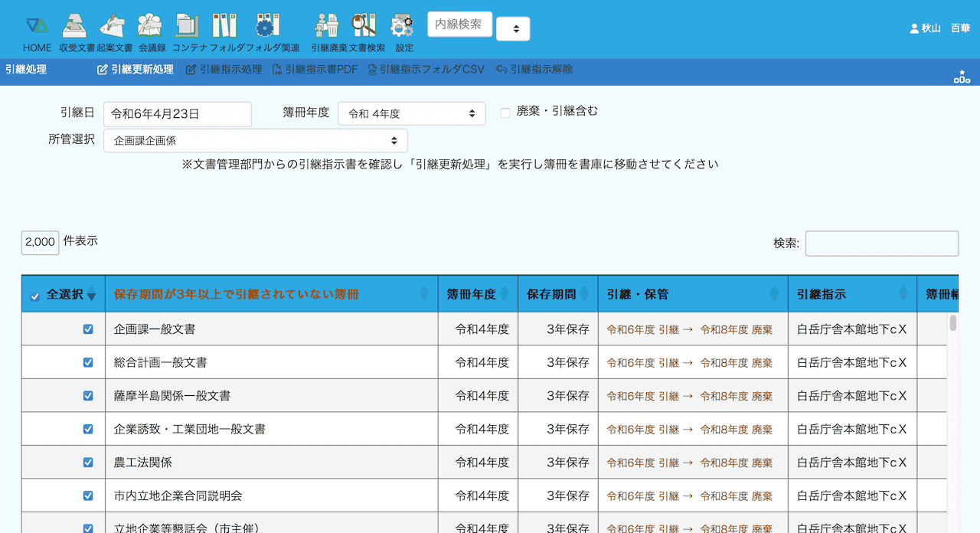Open the フォルダ関連 icon
The width and height of the screenshot is (980, 533).
[265, 27]
